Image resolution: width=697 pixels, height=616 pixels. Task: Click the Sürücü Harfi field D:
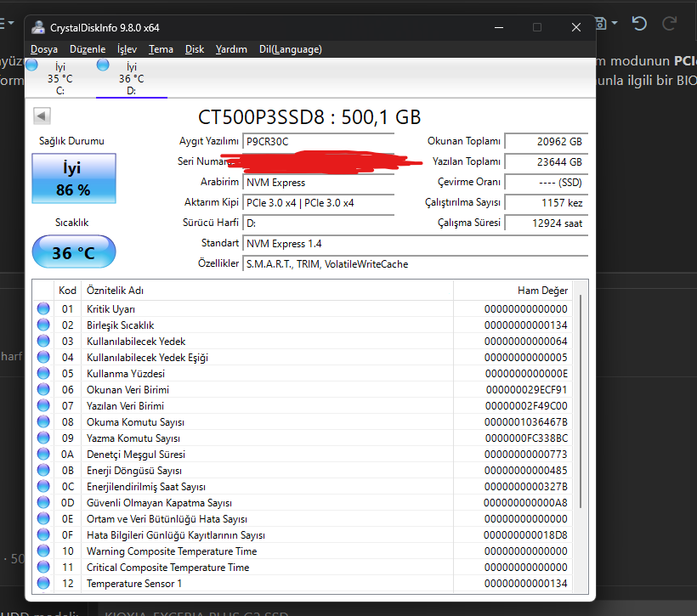click(318, 223)
